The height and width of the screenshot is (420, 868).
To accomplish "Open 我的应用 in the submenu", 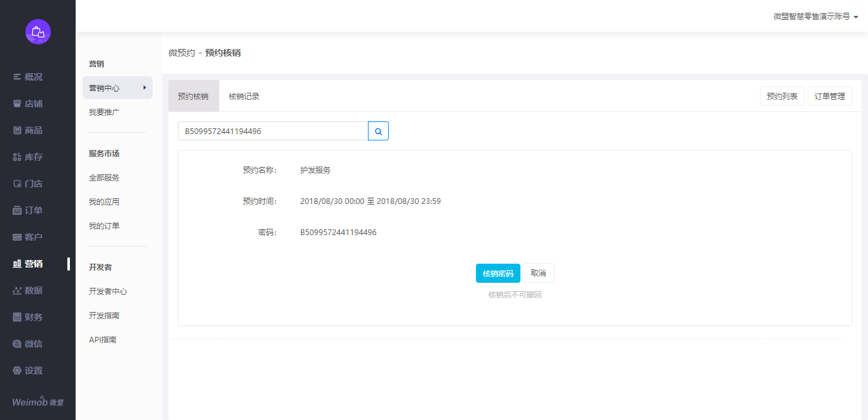I will [x=104, y=202].
